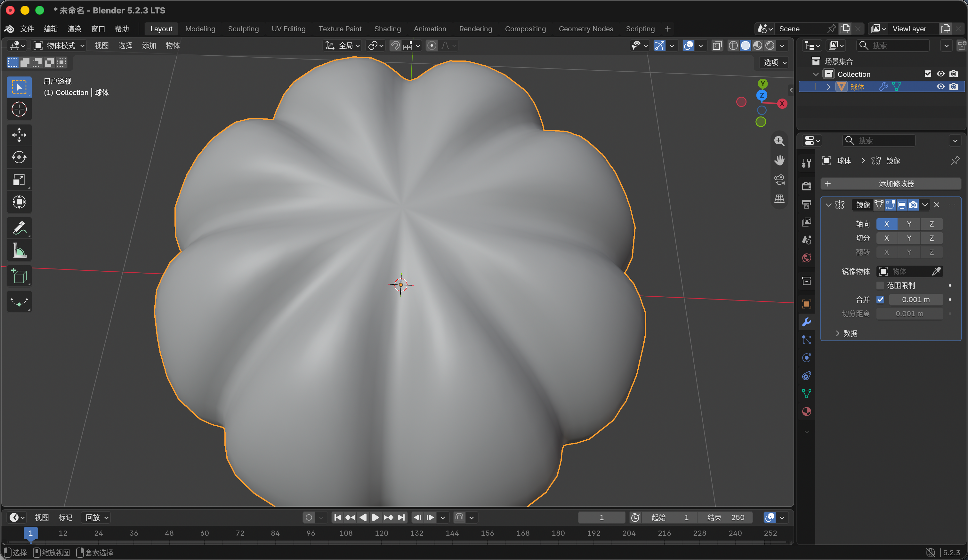Image resolution: width=968 pixels, height=560 pixels.
Task: Hide 球体 object in viewport
Action: point(940,87)
